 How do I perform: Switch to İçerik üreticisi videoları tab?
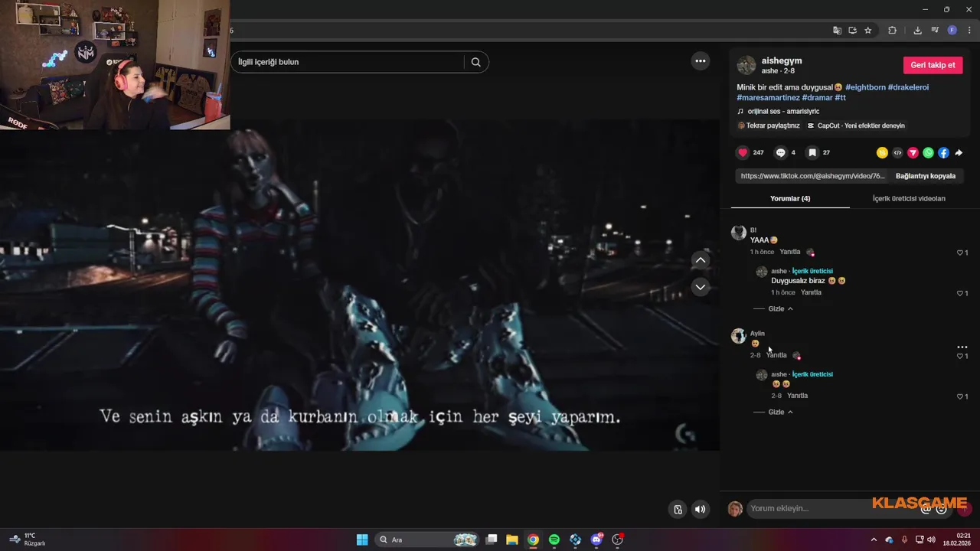[909, 198]
